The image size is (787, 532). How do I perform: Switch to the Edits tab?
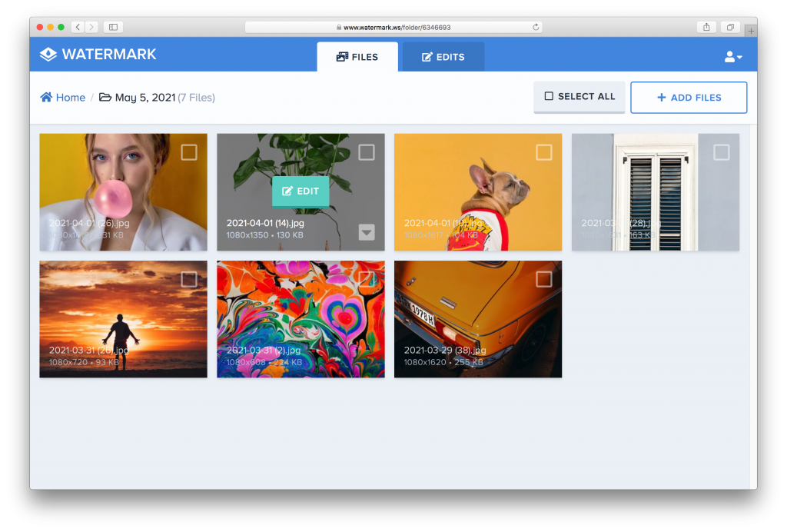[x=443, y=57]
